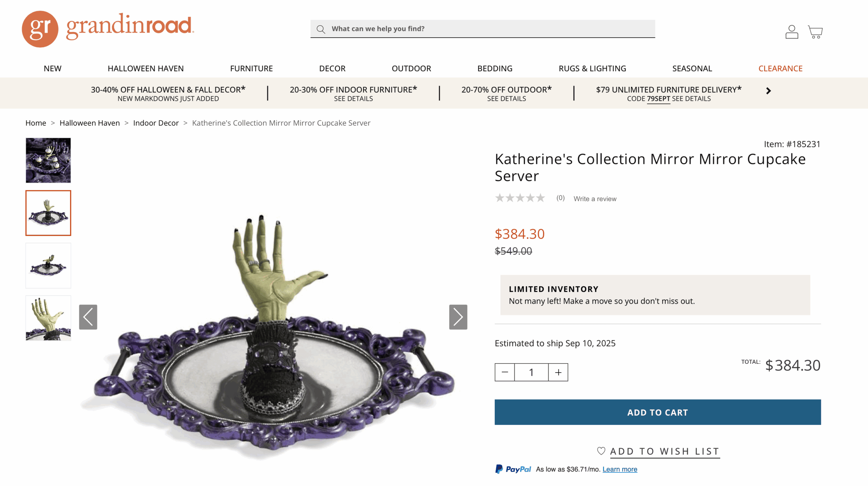
Task: Select the close-up hand thumbnail
Action: [x=48, y=318]
